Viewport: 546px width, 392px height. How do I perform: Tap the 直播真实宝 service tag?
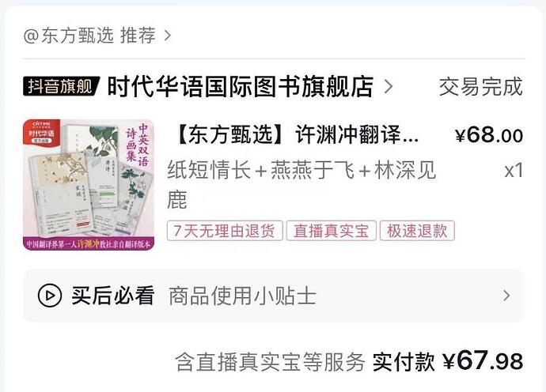point(331,231)
